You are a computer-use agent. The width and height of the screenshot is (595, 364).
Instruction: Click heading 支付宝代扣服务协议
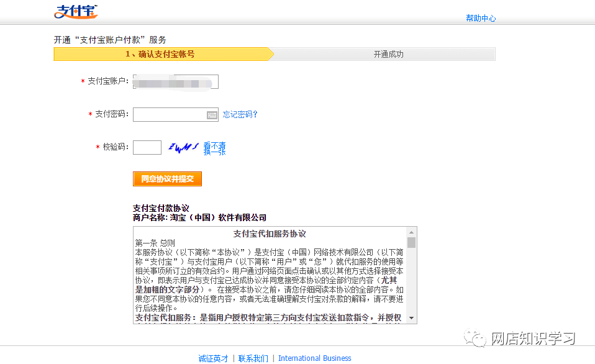click(x=270, y=234)
